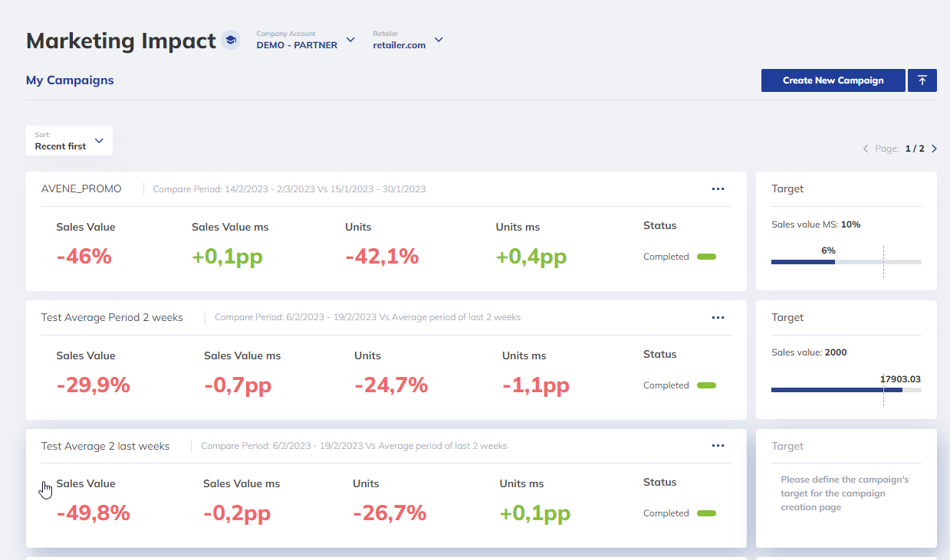Click the Create New Campaign button
The width and height of the screenshot is (950, 560).
pos(833,80)
